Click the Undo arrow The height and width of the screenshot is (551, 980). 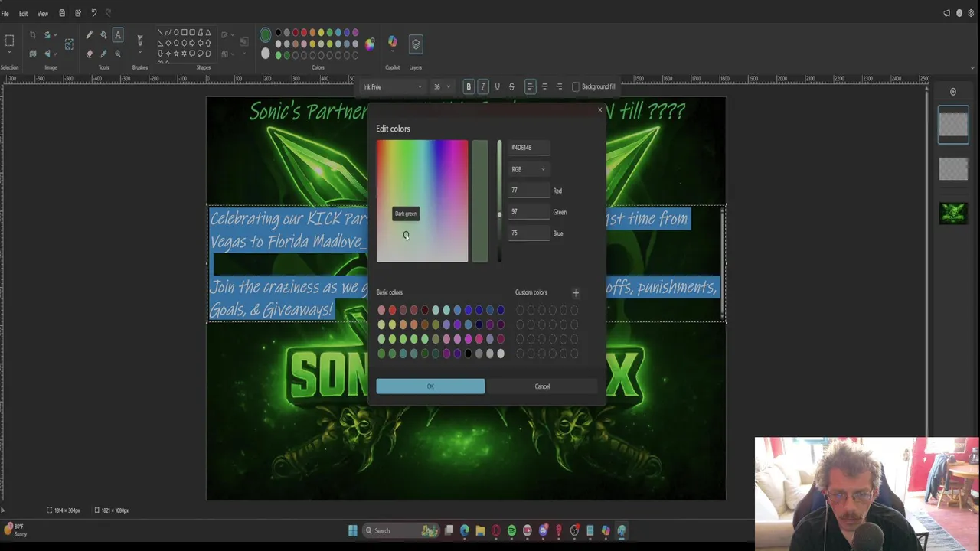point(93,13)
